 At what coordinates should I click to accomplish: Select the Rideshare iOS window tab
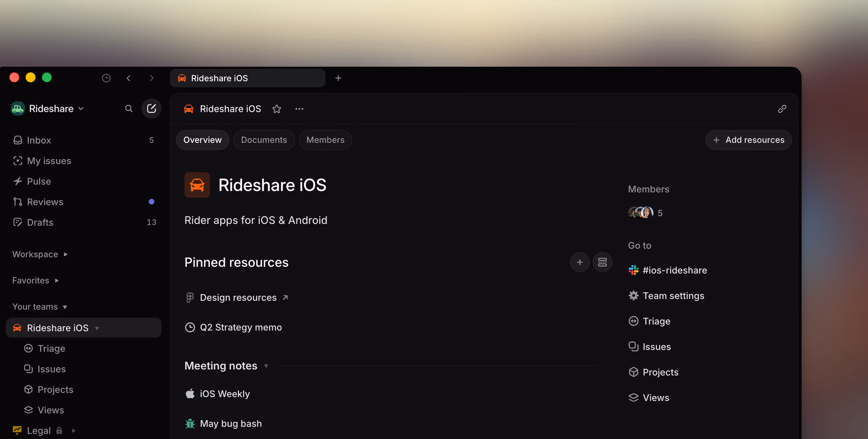click(x=248, y=78)
